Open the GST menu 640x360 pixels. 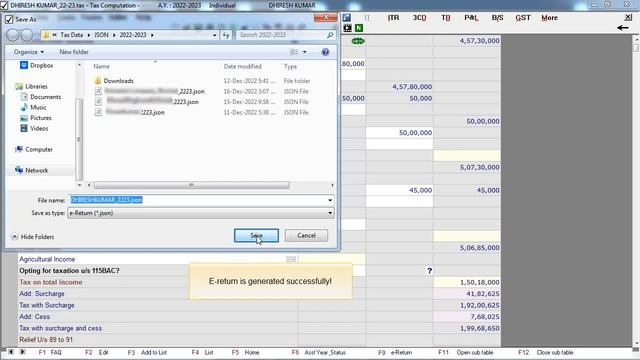[x=523, y=18]
